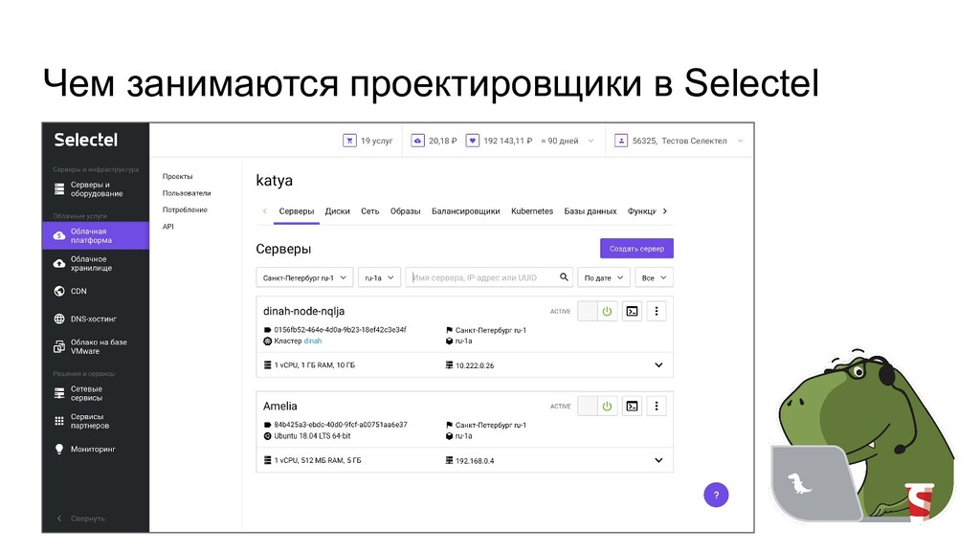This screenshot has height=551, width=980.
Task: Expand dinah-node-nqlja server details
Action: (658, 364)
